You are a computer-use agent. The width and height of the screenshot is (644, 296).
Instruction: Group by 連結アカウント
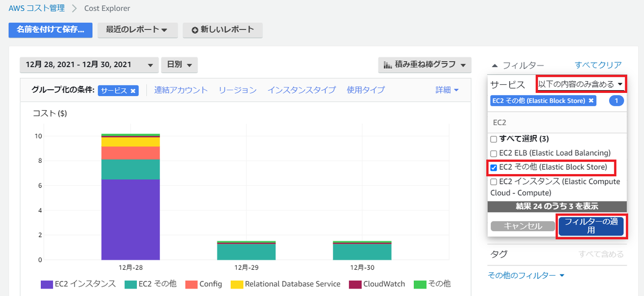181,90
